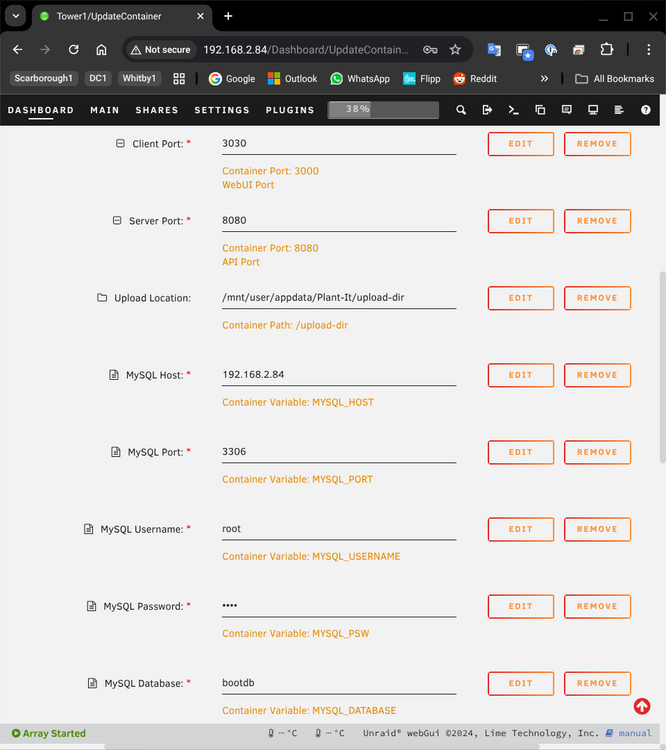This screenshot has height=750, width=666.
Task: Reload the browser page
Action: 73,49
